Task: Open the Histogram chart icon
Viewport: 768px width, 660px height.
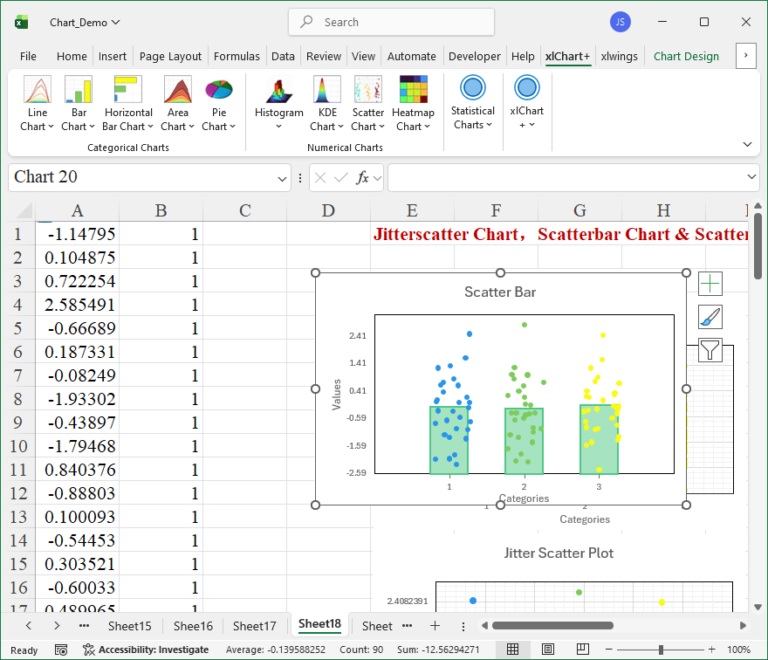Action: (279, 91)
